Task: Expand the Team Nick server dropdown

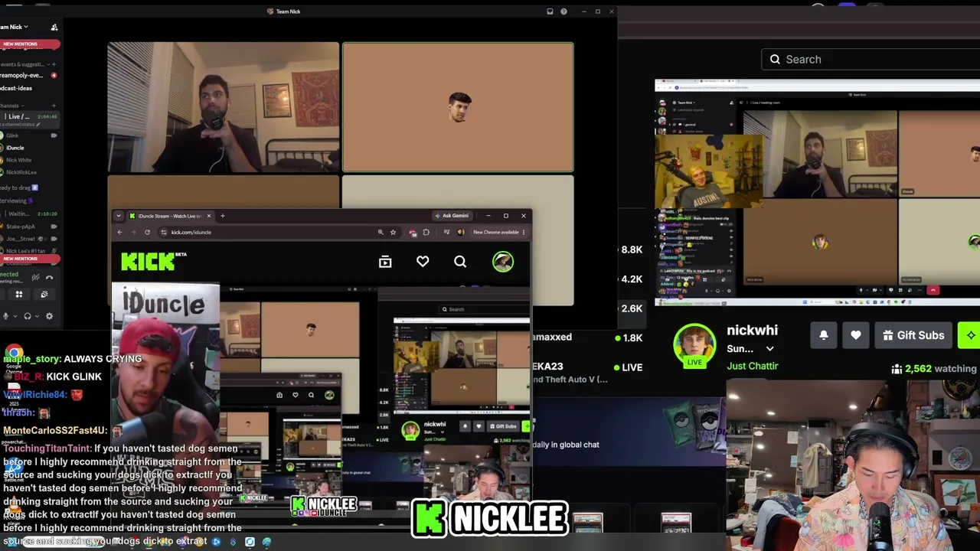Action: [26, 27]
